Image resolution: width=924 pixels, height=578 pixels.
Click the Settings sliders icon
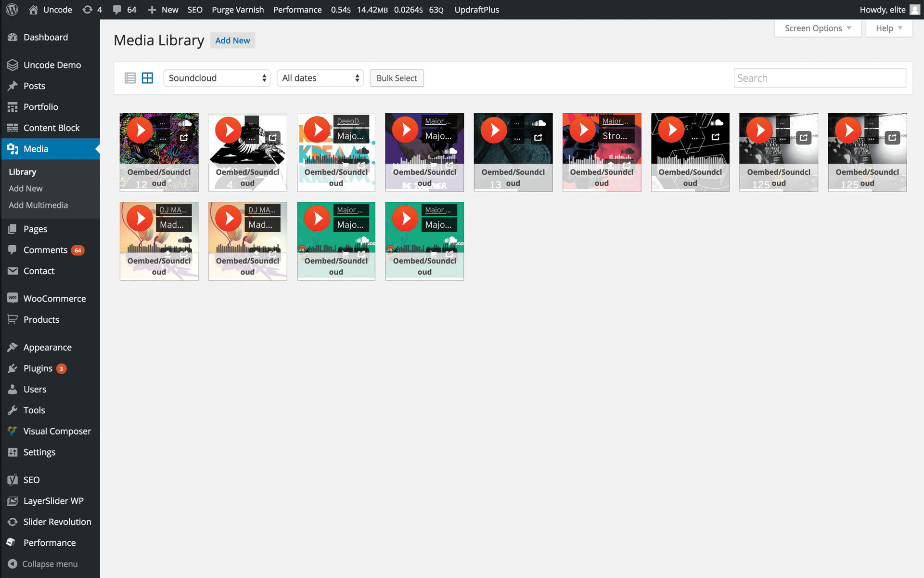tap(13, 452)
